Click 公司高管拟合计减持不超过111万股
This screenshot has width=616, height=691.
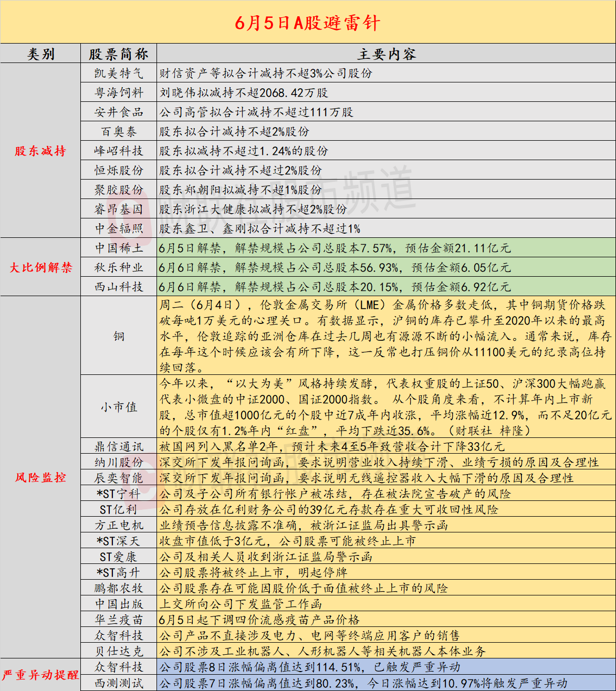click(x=257, y=112)
